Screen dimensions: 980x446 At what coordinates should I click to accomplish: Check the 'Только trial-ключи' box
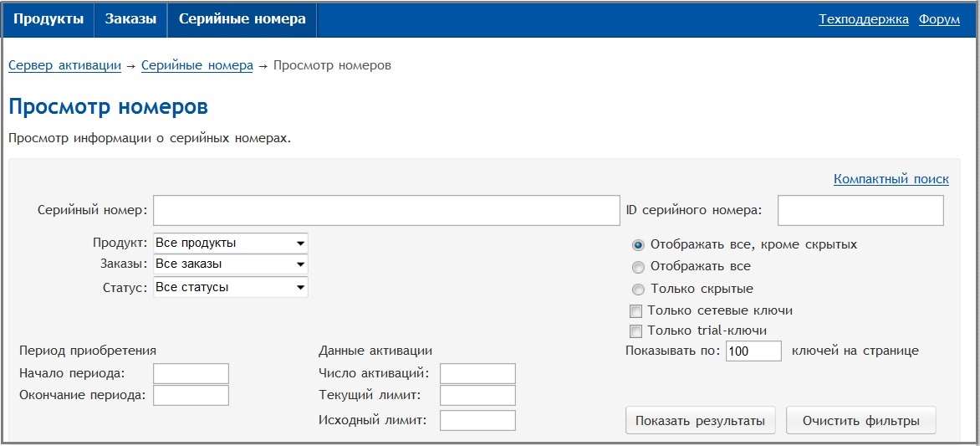click(x=635, y=331)
